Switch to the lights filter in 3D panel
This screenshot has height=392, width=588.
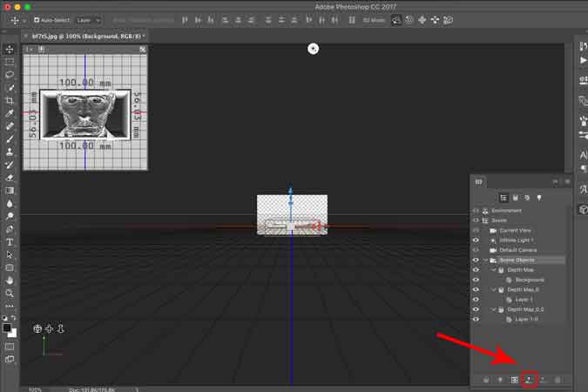[x=539, y=198]
